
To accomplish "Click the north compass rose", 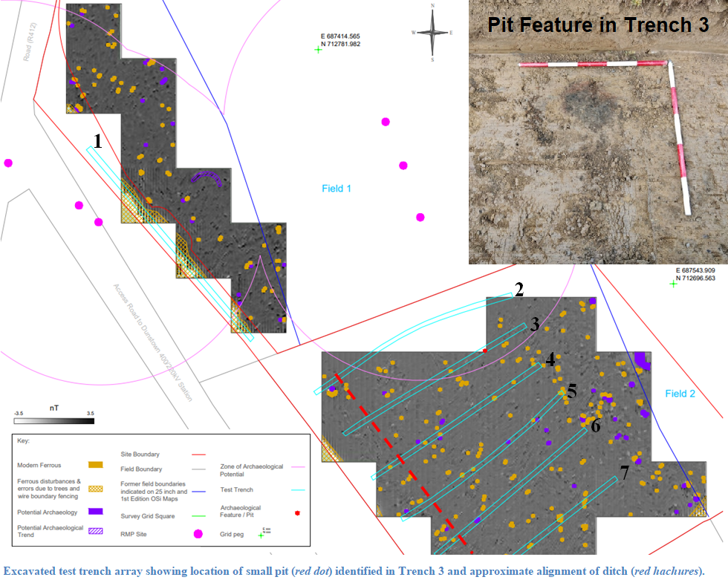I will click(x=432, y=33).
